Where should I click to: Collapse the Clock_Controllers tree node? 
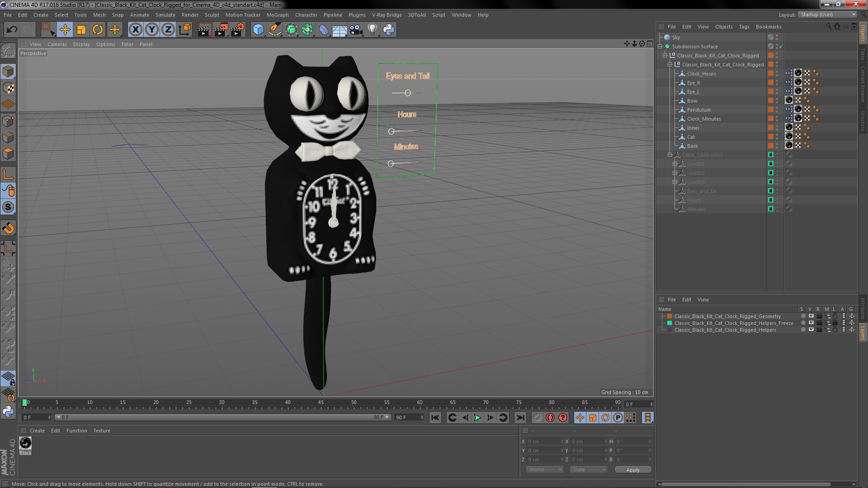(x=670, y=155)
